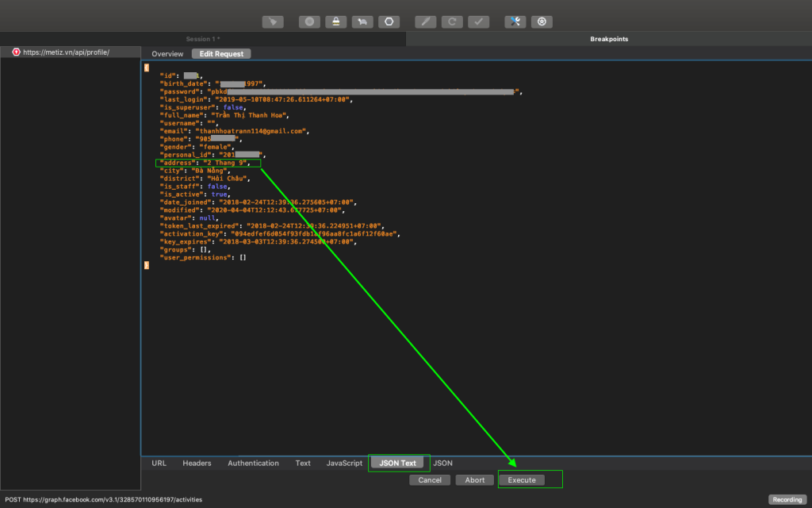This screenshot has height=508, width=812.
Task: Click the "district": "Hải Châu" line
Action: point(205,179)
